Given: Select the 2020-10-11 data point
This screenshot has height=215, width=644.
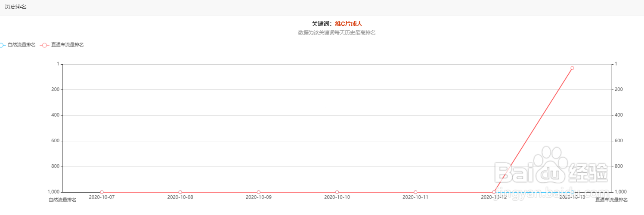Looking at the screenshot, I should (415, 192).
